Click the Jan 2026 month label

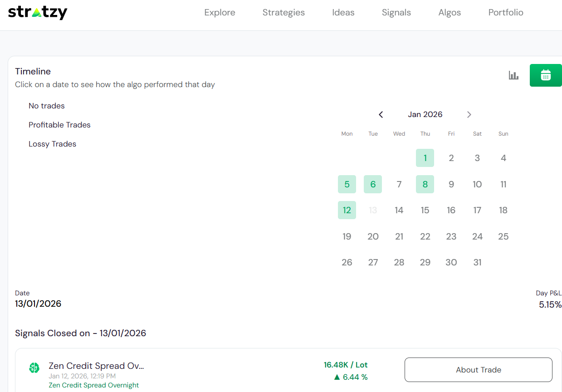[425, 115]
